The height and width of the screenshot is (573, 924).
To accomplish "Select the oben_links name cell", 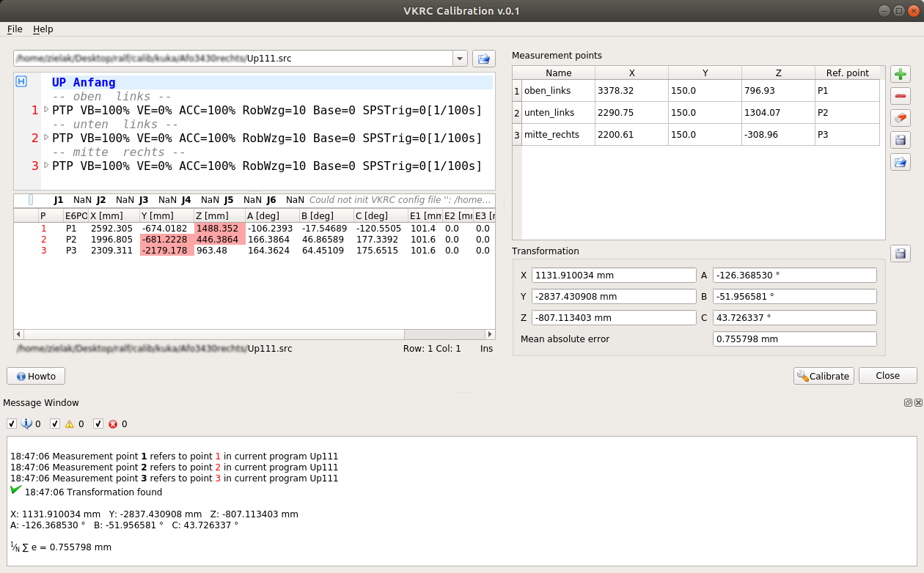I will 558,91.
